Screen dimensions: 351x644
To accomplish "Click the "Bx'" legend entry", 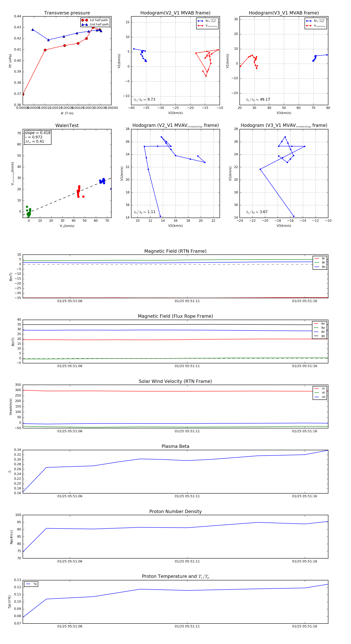I will [320, 324].
